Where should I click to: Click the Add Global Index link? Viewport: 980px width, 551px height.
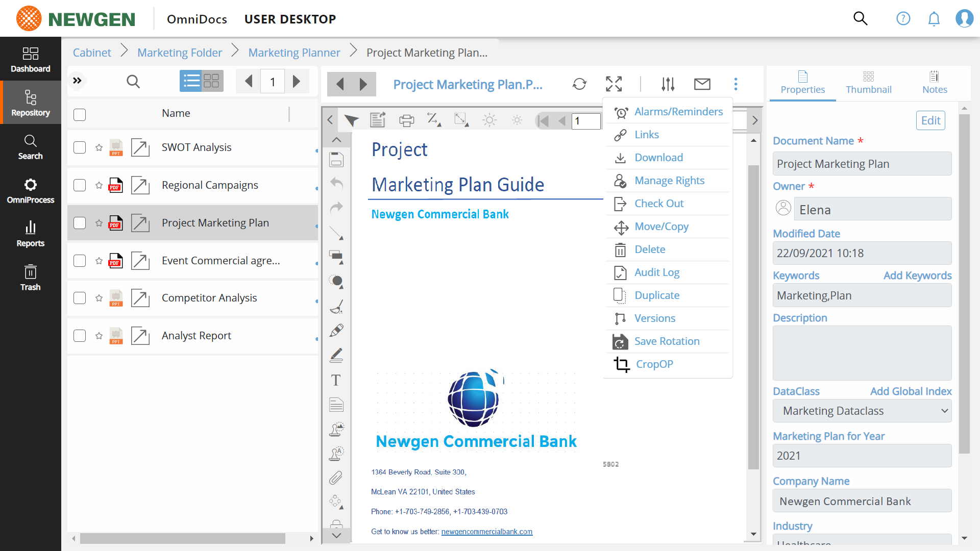click(x=910, y=391)
